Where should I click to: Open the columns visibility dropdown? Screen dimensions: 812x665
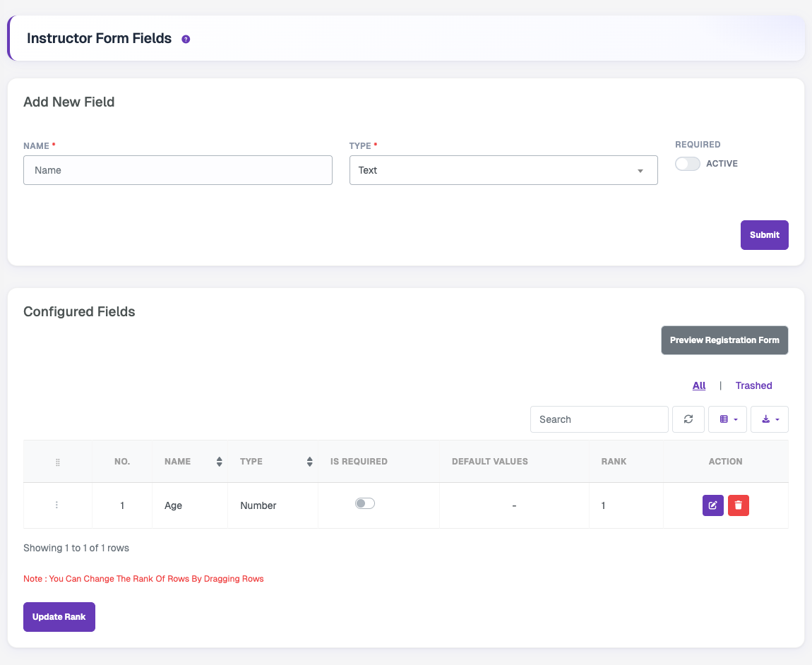(x=727, y=419)
